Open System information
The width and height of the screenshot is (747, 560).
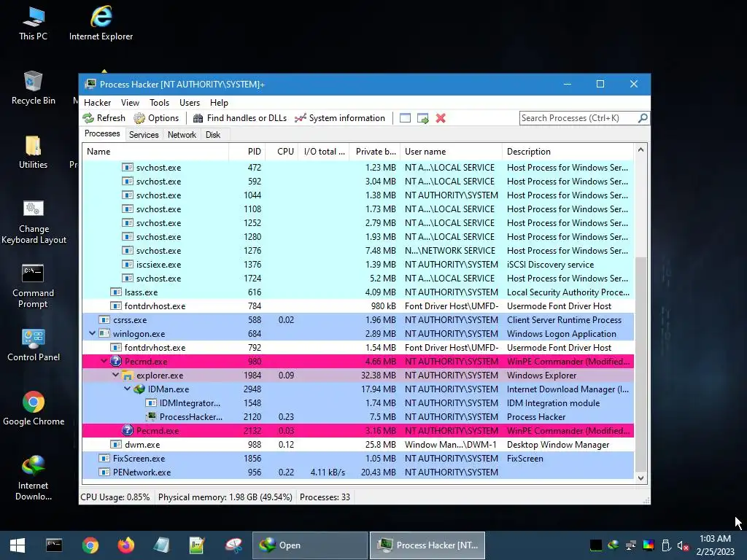pyautogui.click(x=340, y=118)
